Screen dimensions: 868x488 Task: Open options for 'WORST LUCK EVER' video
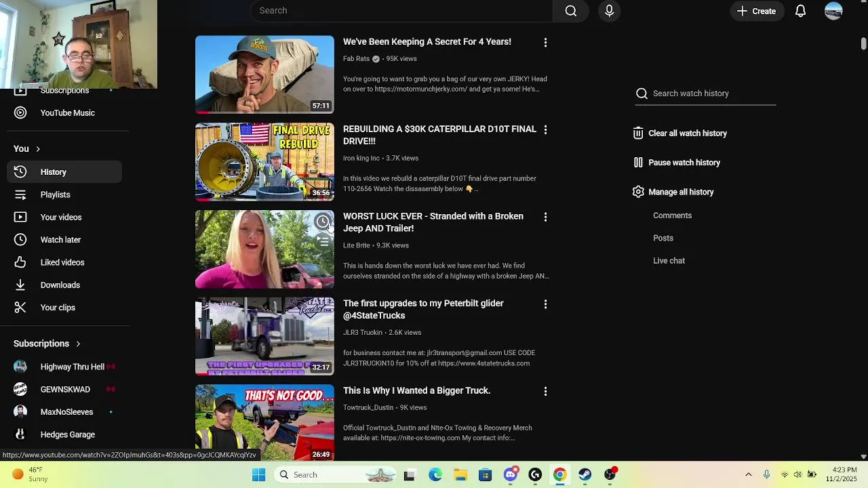[545, 217]
